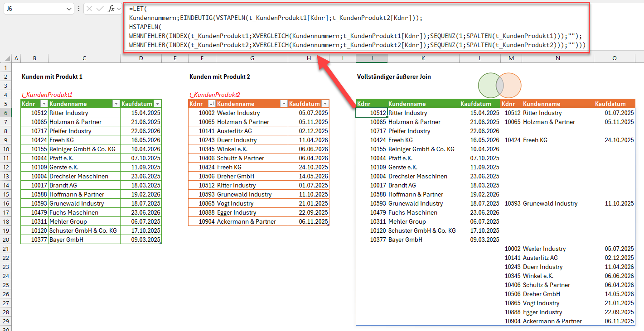This screenshot has height=331, width=644.
Task: Click 'Fuchs Maschinen' in column K
Action: (413, 212)
